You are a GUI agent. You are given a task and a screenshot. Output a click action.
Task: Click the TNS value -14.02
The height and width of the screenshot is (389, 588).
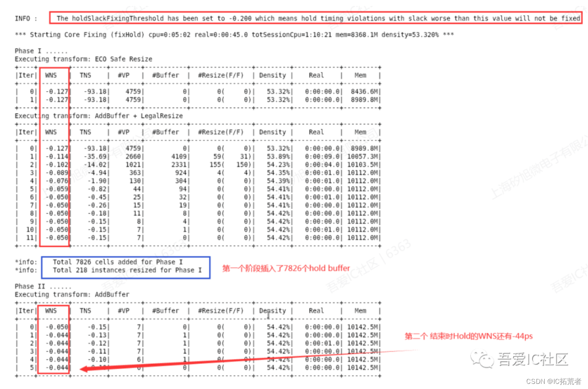tap(95, 165)
